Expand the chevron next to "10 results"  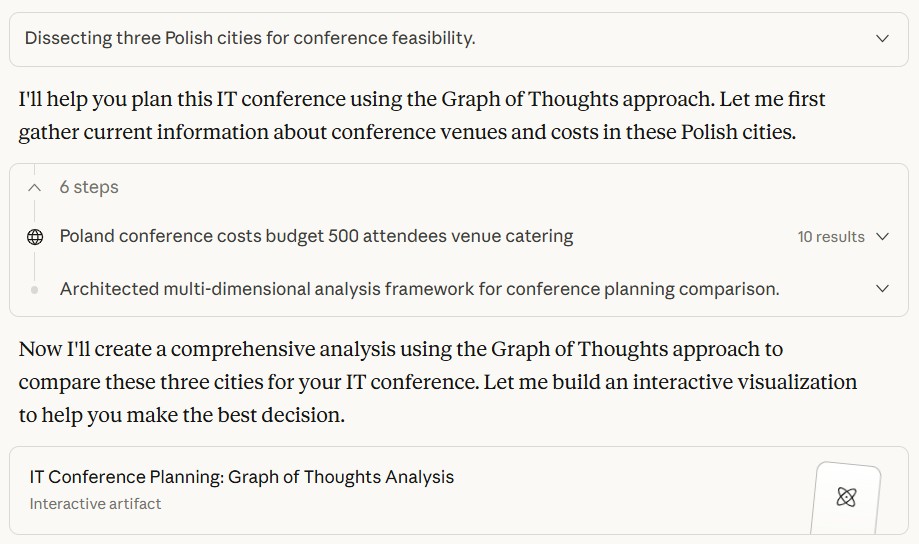pyautogui.click(x=882, y=237)
